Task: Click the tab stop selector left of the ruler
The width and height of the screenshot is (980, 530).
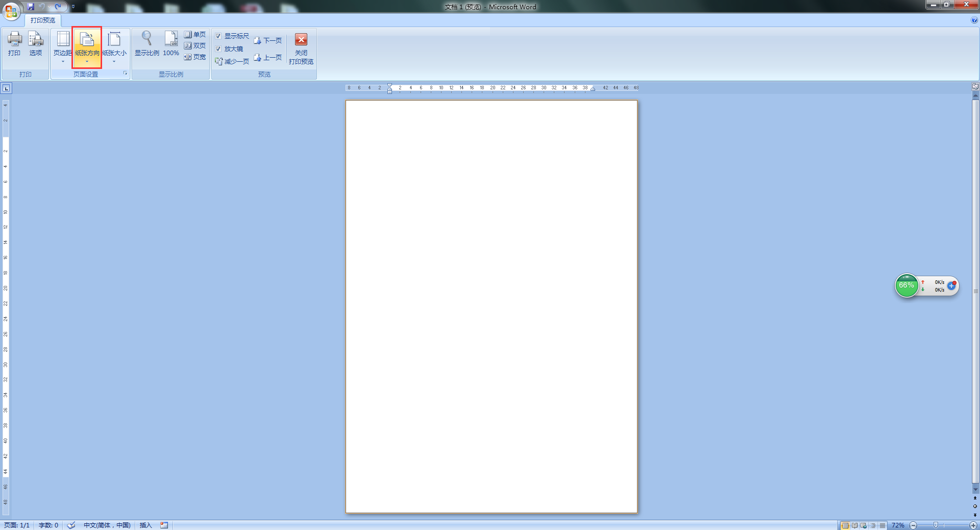Action: point(6,88)
